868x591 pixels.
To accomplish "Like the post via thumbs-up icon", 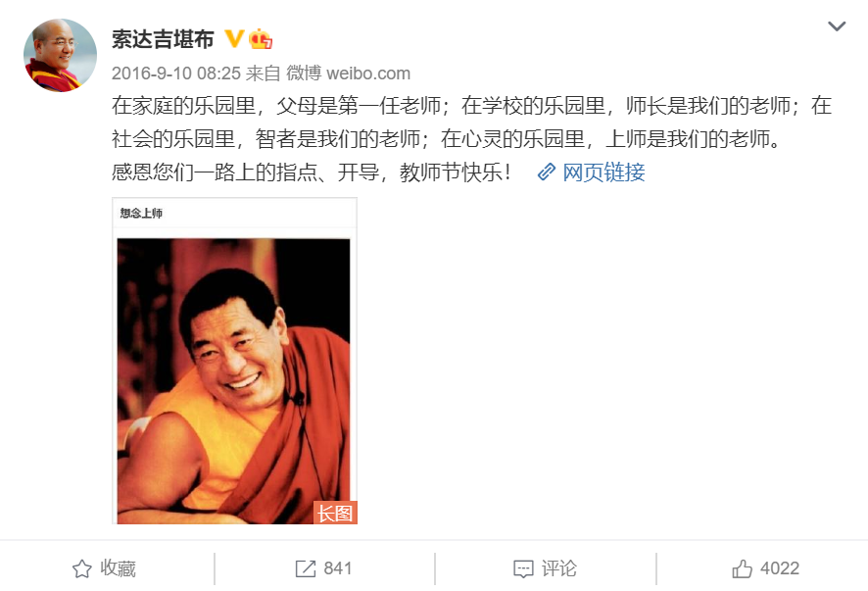I will pyautogui.click(x=743, y=568).
